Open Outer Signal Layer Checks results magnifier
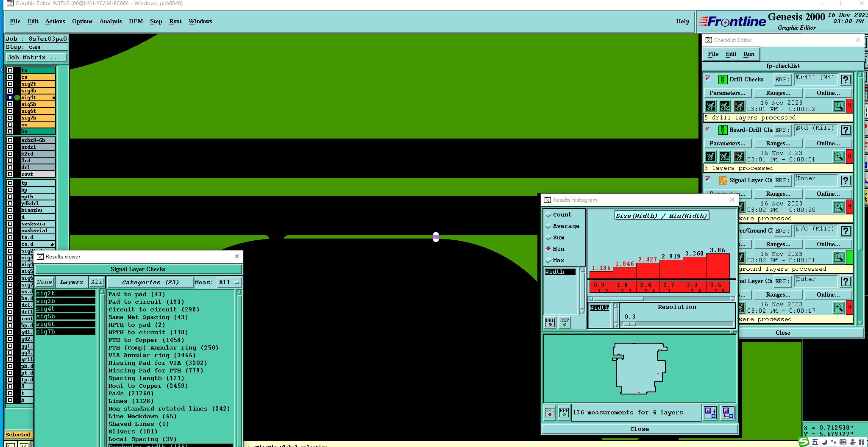The image size is (868, 447). point(839,308)
